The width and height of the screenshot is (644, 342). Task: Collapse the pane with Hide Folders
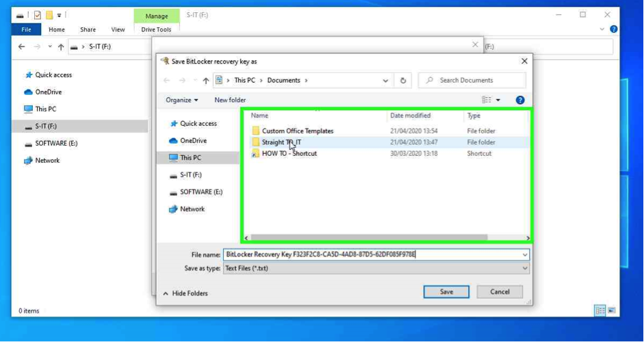(185, 293)
